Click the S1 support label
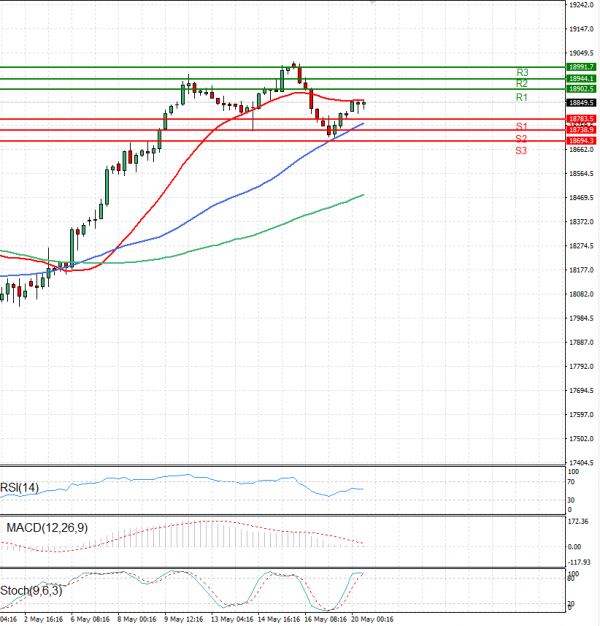 521,127
